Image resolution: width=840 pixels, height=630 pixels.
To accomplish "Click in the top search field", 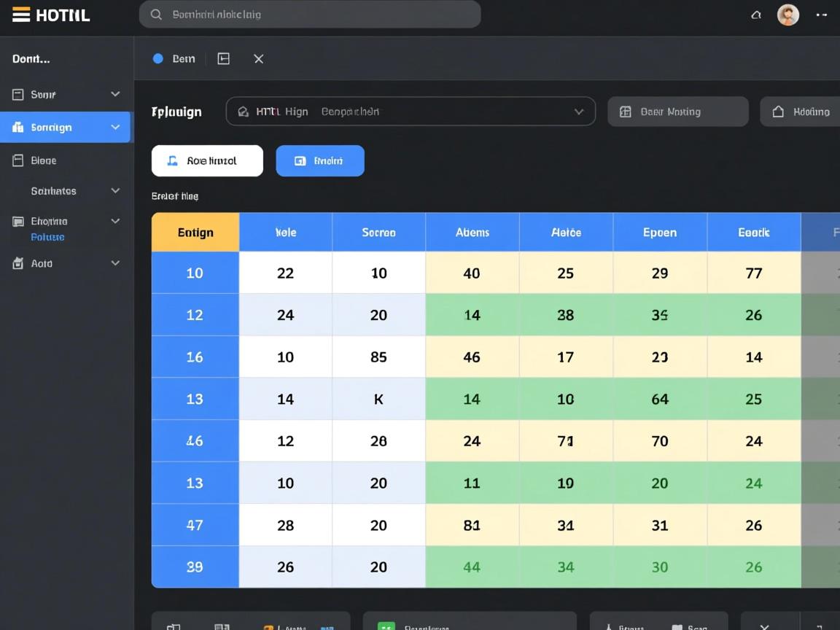I will point(310,15).
